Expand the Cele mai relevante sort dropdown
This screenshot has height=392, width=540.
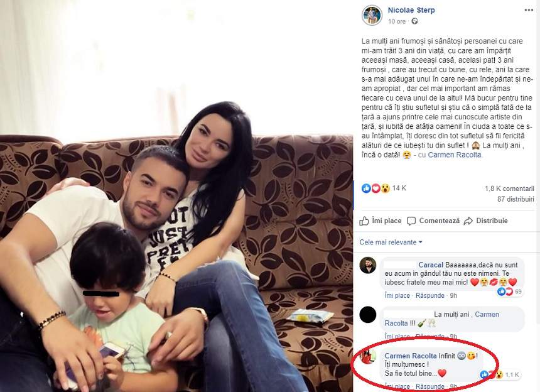click(x=391, y=242)
